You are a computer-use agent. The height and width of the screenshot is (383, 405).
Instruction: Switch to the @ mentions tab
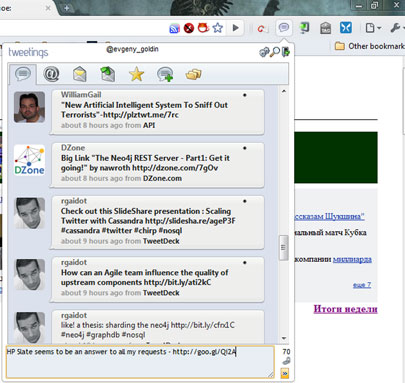pos(51,74)
